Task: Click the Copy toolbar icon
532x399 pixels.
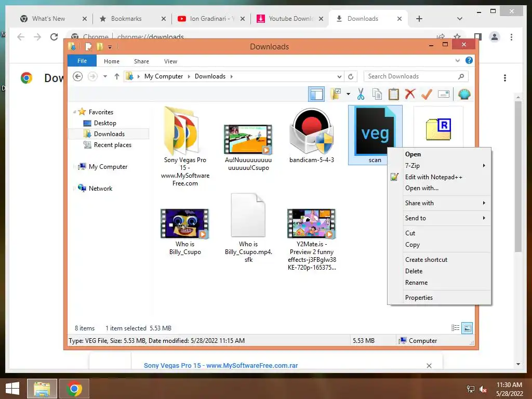Action: tap(377, 94)
